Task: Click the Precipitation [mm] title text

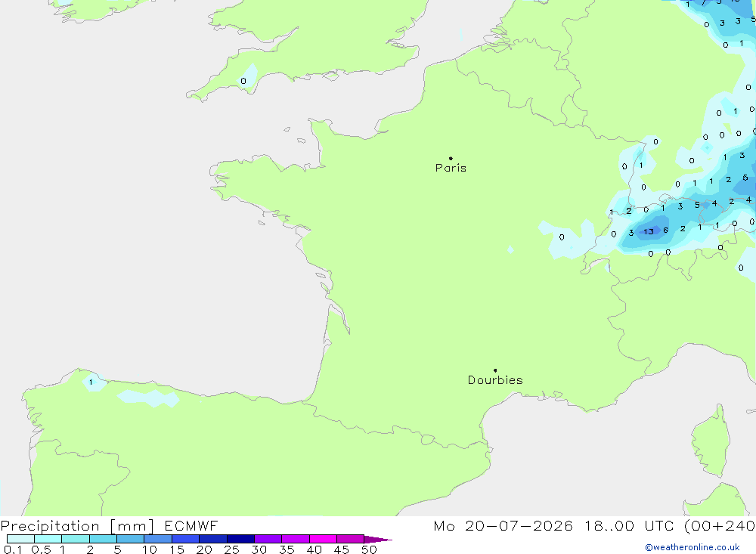Action: (x=77, y=525)
